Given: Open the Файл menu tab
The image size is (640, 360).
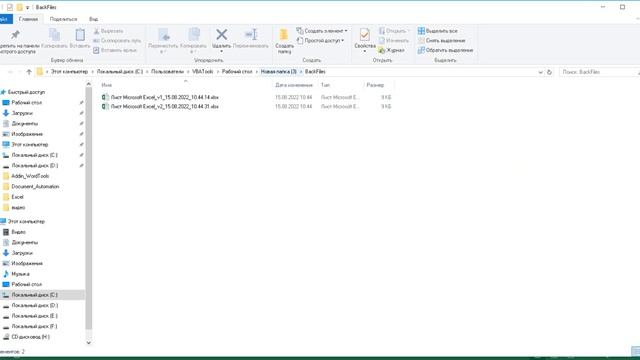Looking at the screenshot, I should coord(6,19).
